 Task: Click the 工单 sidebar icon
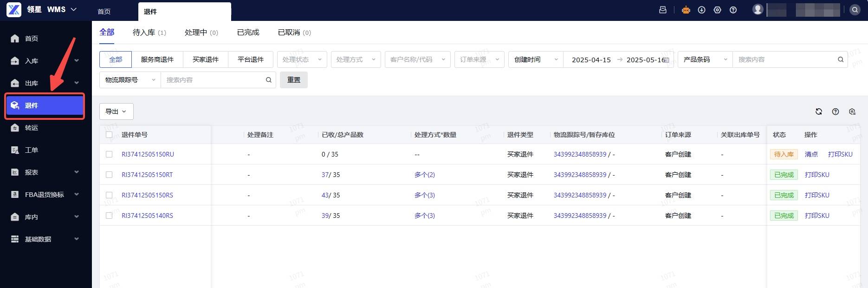coord(15,150)
